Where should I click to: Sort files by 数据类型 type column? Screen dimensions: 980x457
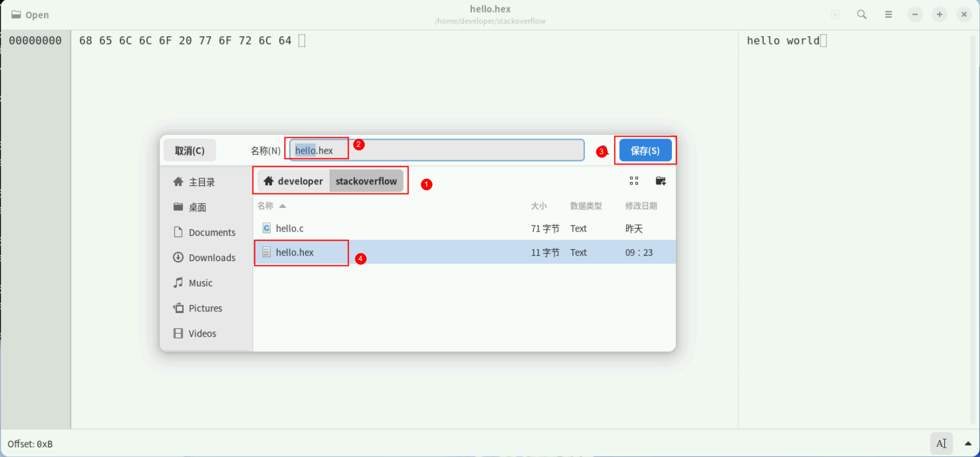pyautogui.click(x=586, y=206)
